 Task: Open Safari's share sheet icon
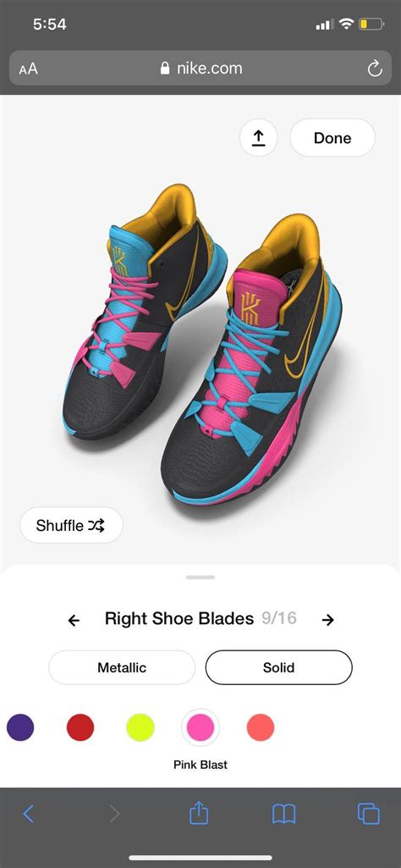point(197,812)
